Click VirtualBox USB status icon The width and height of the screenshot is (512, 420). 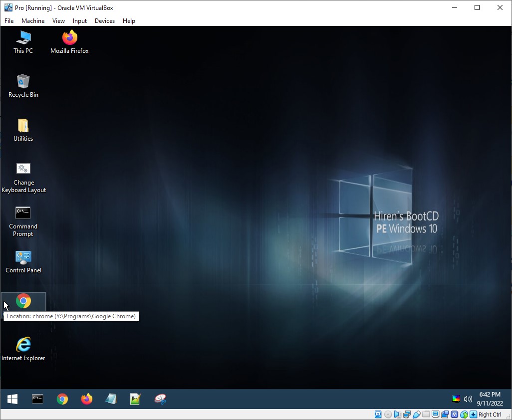416,415
